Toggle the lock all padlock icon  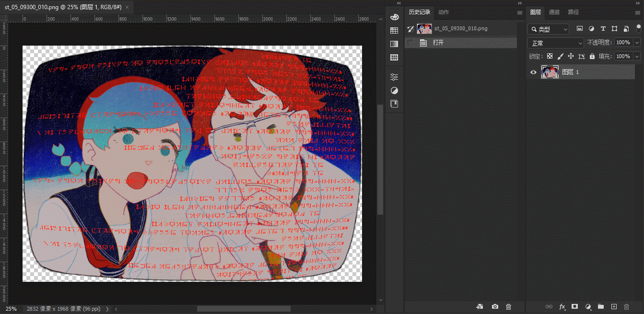click(592, 56)
